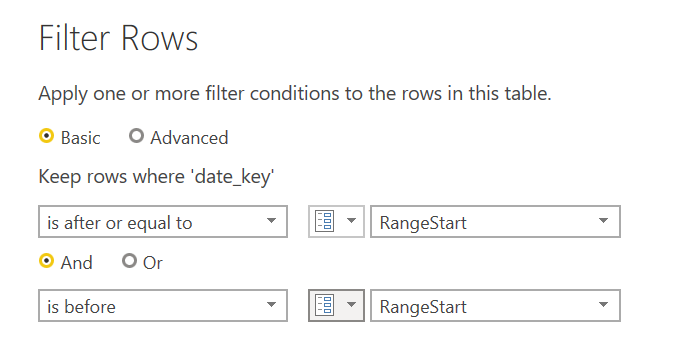Click the 'Apply one or more filter conditions' description
Screen dimensions: 693x360
click(x=295, y=94)
